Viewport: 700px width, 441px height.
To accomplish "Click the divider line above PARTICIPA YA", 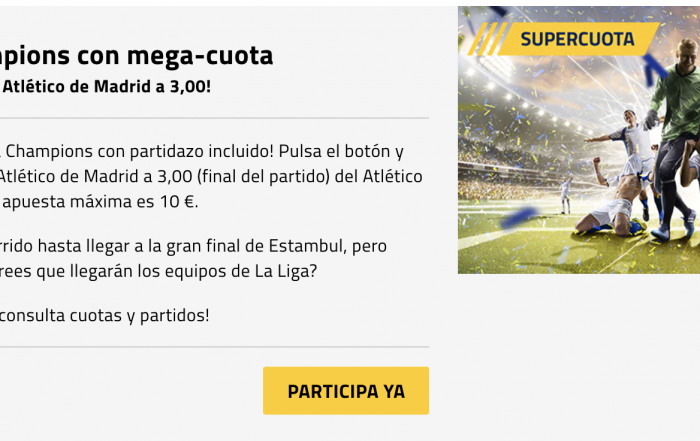I will (x=214, y=347).
